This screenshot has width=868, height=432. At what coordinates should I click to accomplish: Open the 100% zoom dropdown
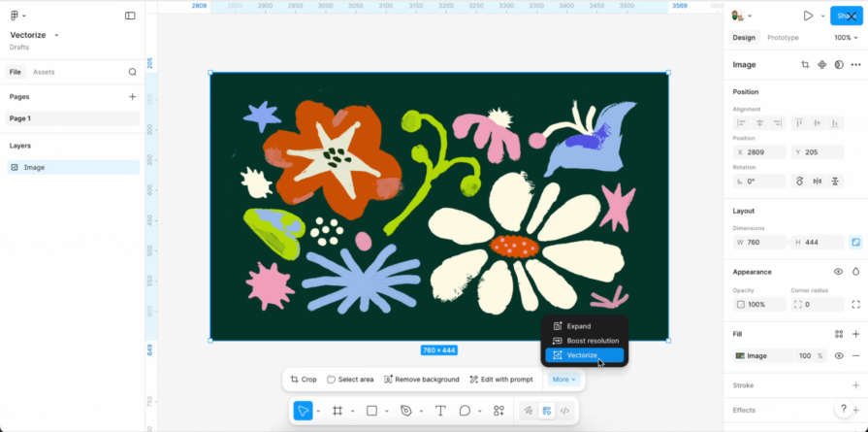pyautogui.click(x=846, y=38)
